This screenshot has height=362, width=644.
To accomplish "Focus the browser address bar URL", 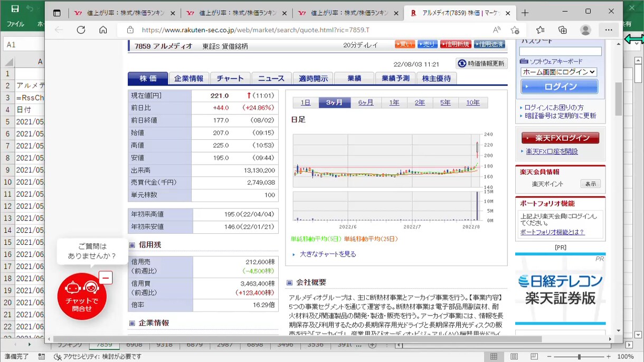I will [255, 30].
